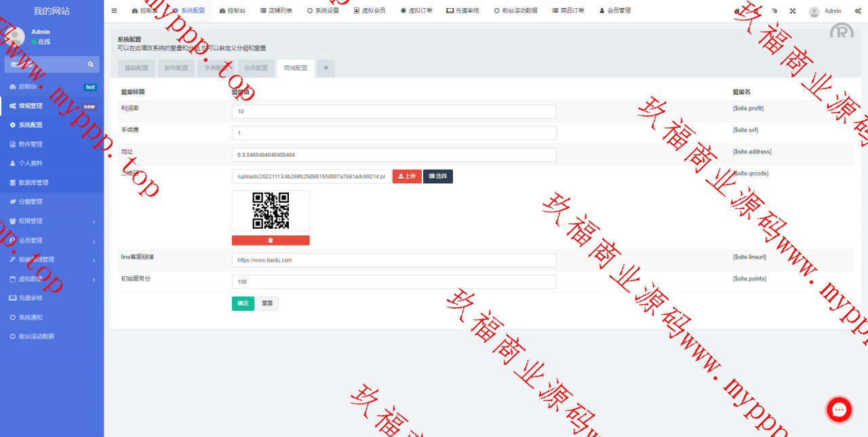Click the QR code preview thumbnail

click(271, 210)
